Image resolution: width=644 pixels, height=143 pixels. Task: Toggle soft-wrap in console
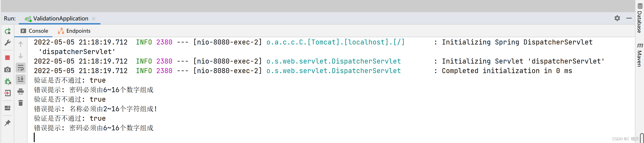point(21,68)
